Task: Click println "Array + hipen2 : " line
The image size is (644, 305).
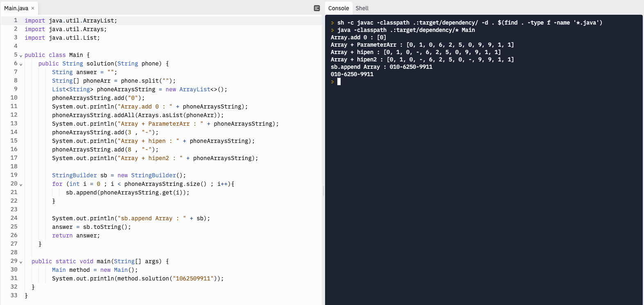Action: 155,158
